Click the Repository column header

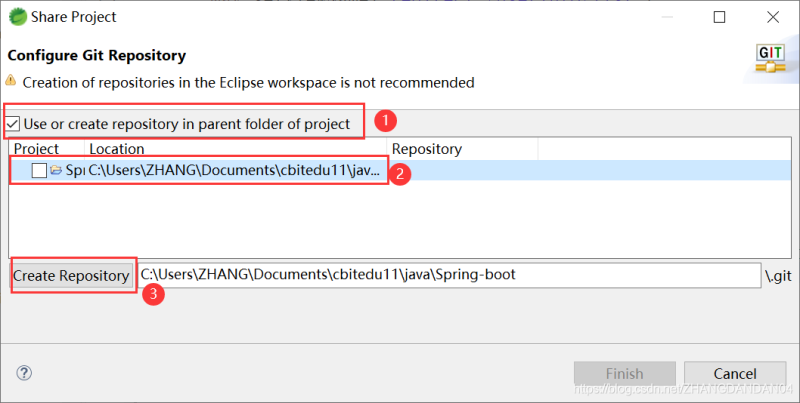[x=427, y=149]
